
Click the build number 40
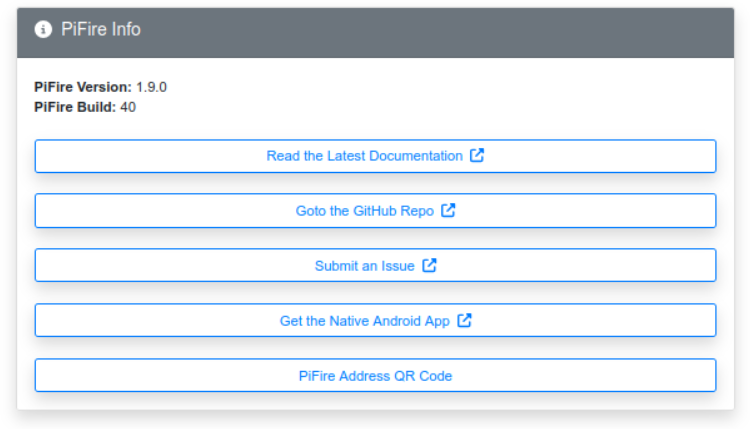[x=128, y=107]
